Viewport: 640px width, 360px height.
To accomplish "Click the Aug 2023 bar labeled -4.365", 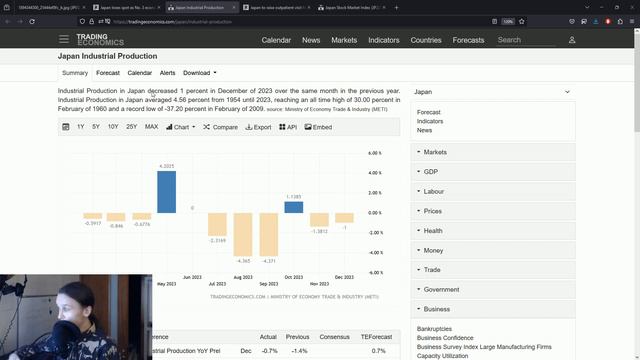I will 243,234.
